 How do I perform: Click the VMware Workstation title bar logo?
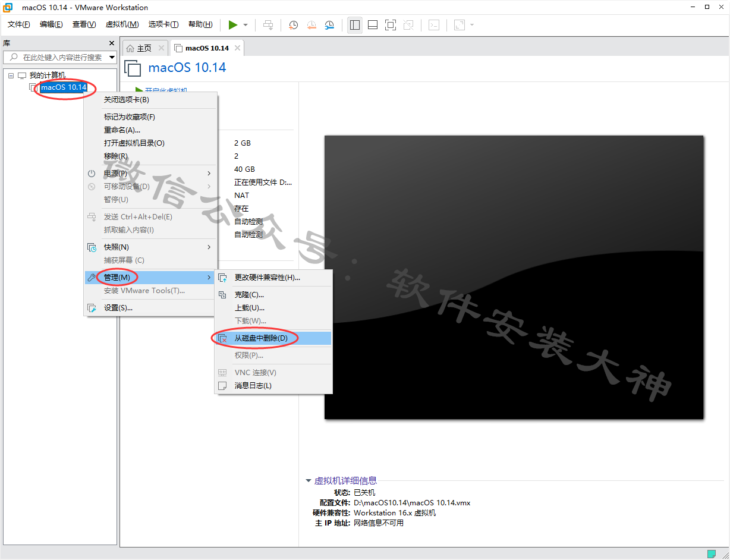point(8,7)
